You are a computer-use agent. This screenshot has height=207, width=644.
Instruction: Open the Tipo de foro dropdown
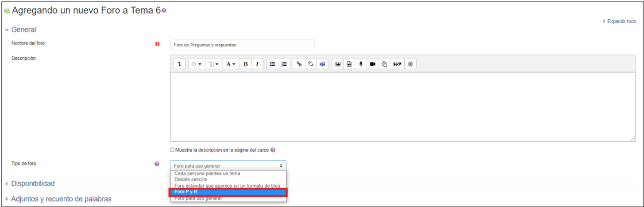pos(228,166)
